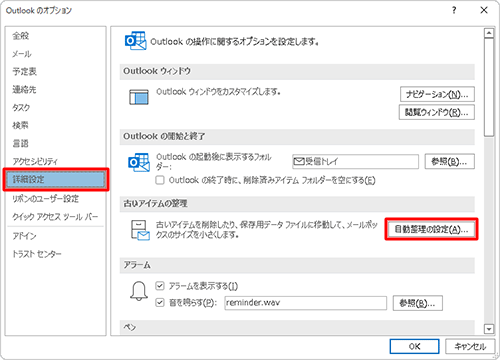This screenshot has height=360, width=500.
Task: Click the scrollbar down arrow
Action: [489, 329]
